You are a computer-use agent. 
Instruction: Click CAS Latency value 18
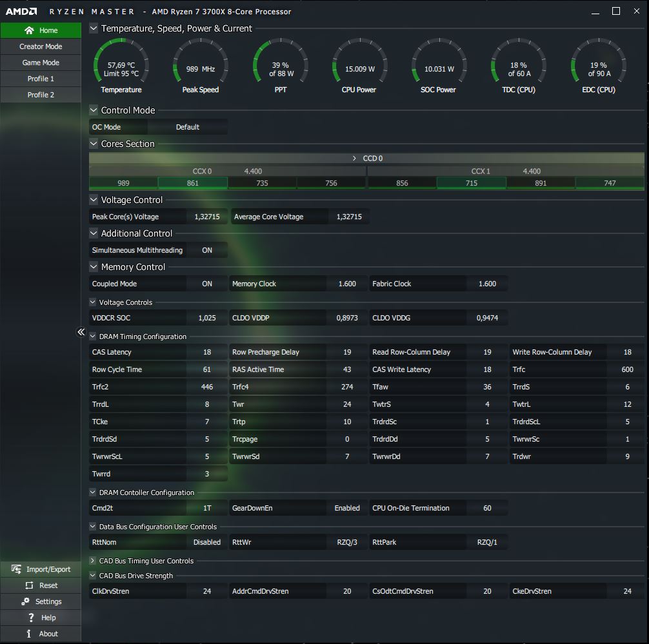coord(207,352)
